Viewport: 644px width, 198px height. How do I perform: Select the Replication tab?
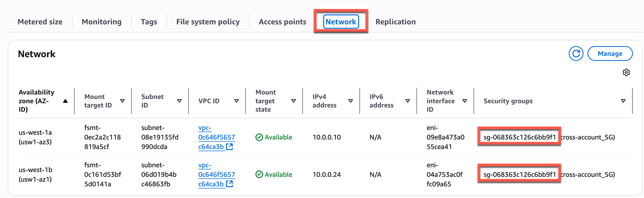(x=395, y=22)
